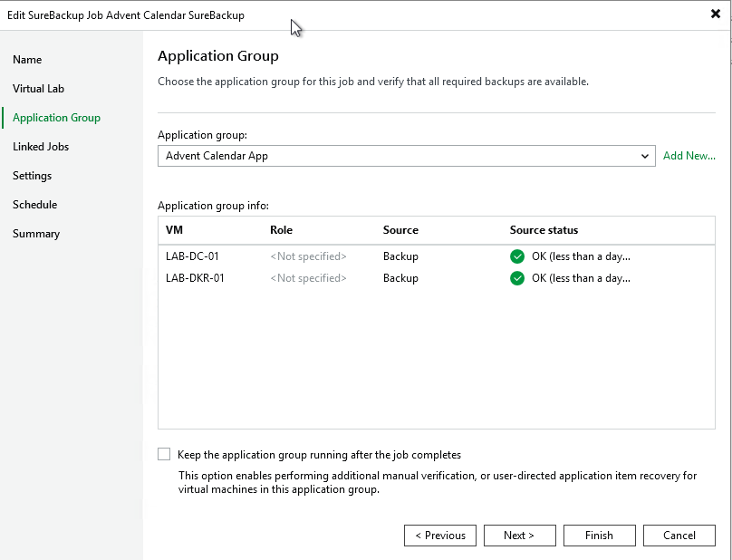Select the LAB-DC-01 VM row
Viewport: 732px width, 560px height.
coord(192,256)
